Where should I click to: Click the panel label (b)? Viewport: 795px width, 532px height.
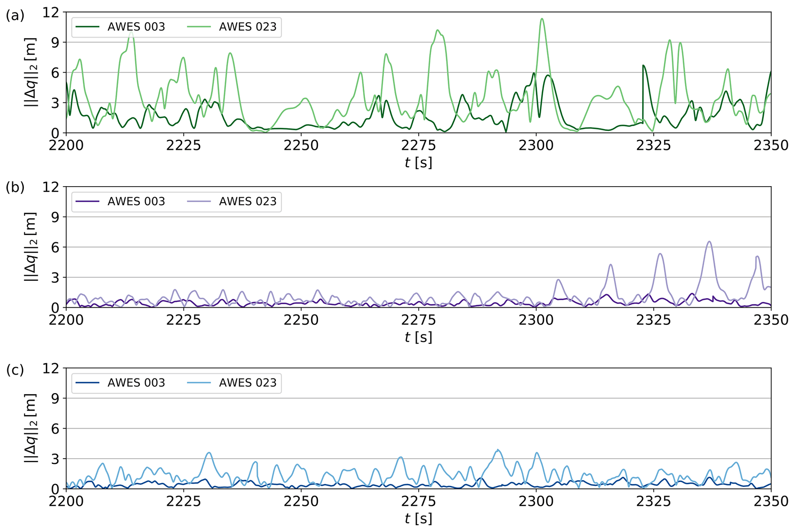click(x=15, y=187)
